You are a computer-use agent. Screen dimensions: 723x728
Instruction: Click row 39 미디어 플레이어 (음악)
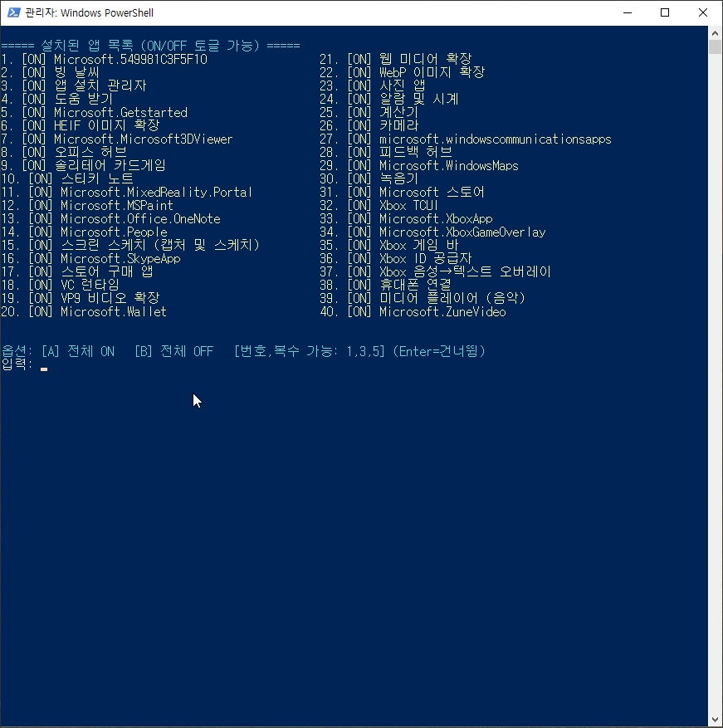(423, 299)
